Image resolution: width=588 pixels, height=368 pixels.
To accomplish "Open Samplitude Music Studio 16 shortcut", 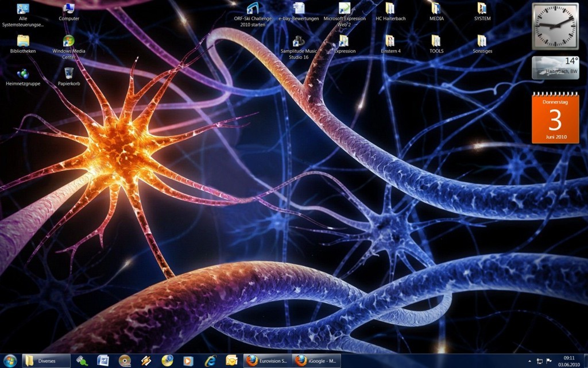I will coord(298,41).
